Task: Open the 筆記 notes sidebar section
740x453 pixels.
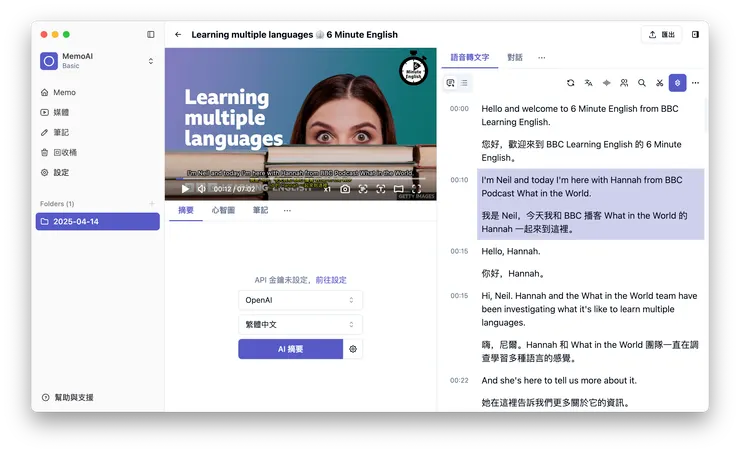Action: [x=98, y=133]
